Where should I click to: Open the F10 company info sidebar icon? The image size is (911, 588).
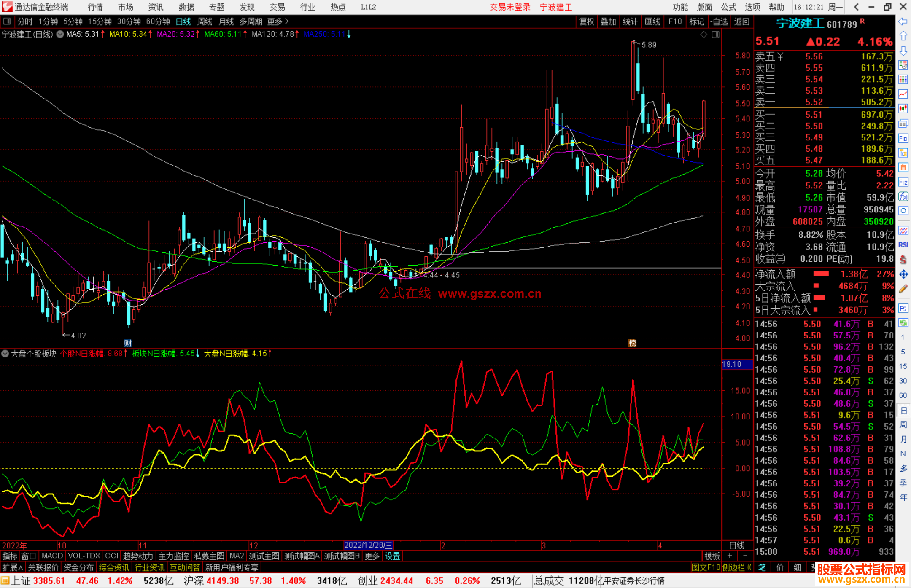(x=903, y=138)
